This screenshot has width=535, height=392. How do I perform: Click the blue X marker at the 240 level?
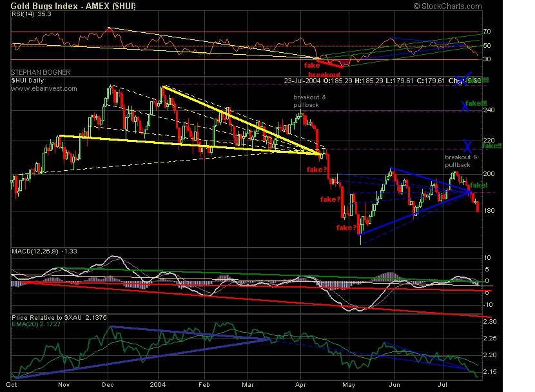(x=465, y=106)
